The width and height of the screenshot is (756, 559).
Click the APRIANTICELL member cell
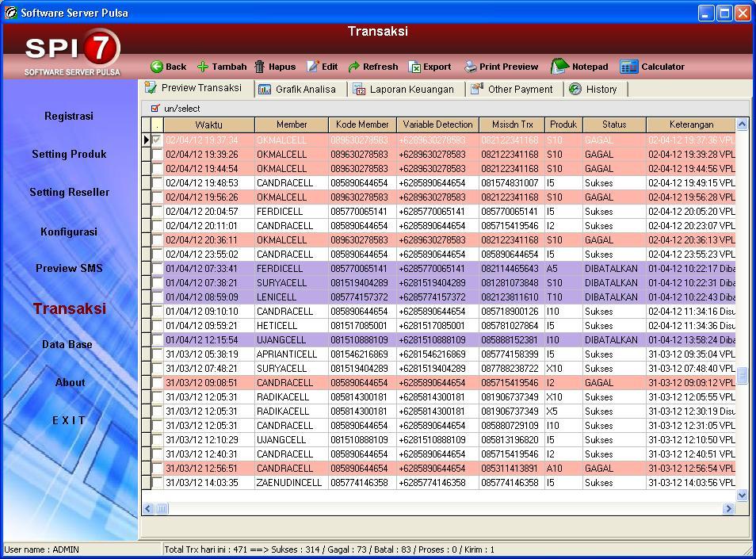click(x=291, y=354)
